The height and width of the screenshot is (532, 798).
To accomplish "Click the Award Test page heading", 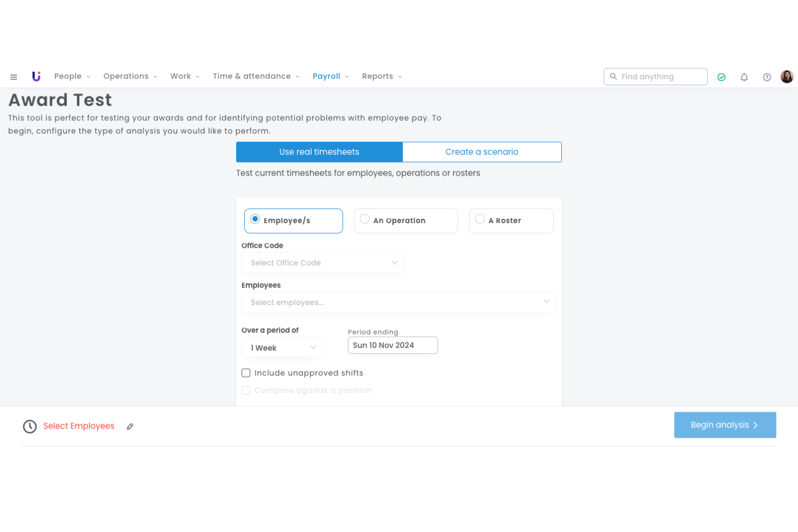I will point(60,100).
